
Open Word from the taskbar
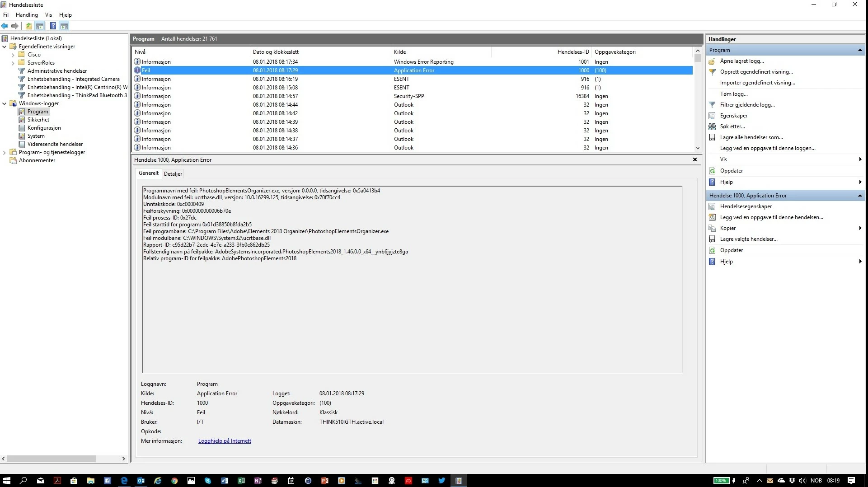pos(224,481)
